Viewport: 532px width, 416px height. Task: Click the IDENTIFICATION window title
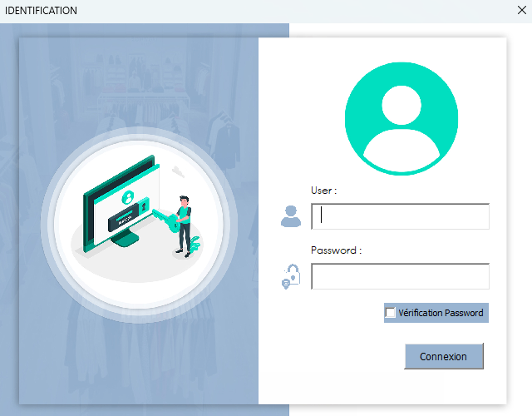tap(42, 11)
